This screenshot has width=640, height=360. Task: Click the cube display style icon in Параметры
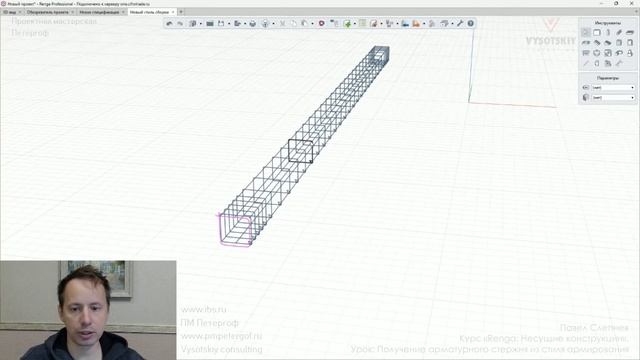pos(586,98)
